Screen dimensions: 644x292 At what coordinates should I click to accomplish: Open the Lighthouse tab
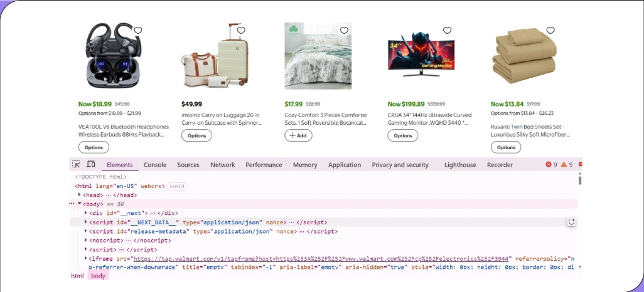[x=460, y=165]
